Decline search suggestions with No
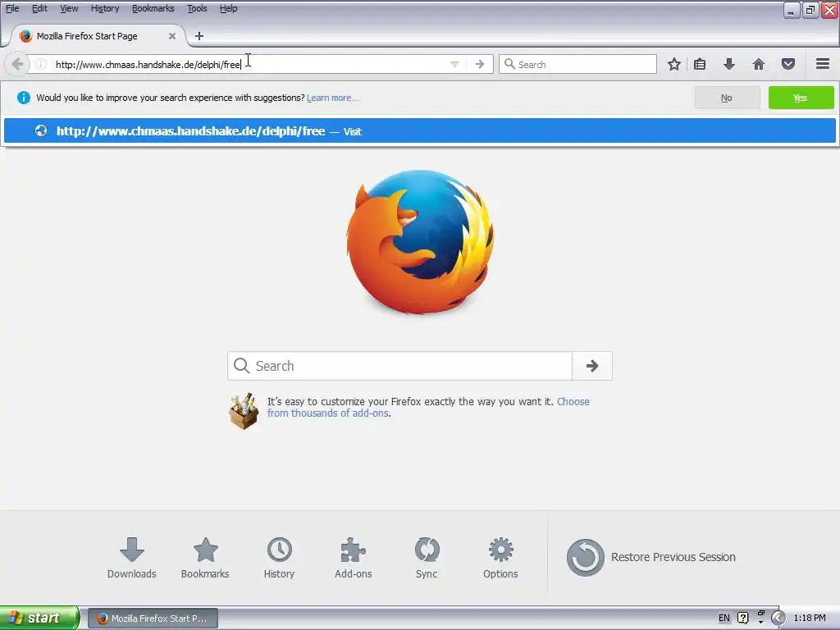Image resolution: width=840 pixels, height=630 pixels. (727, 98)
